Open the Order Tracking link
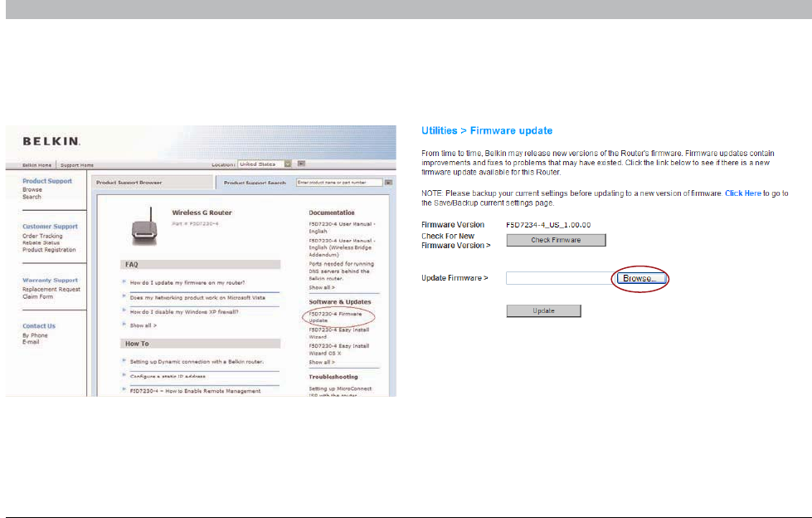 42,236
